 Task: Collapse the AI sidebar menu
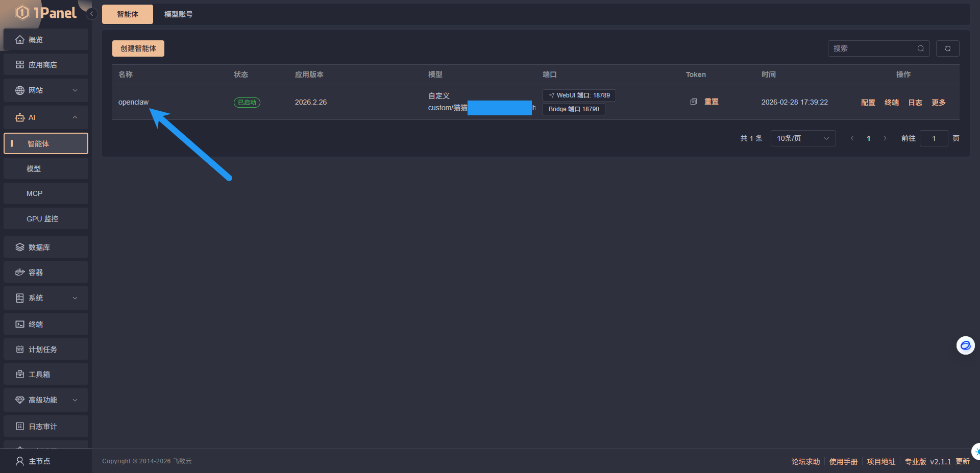point(45,117)
